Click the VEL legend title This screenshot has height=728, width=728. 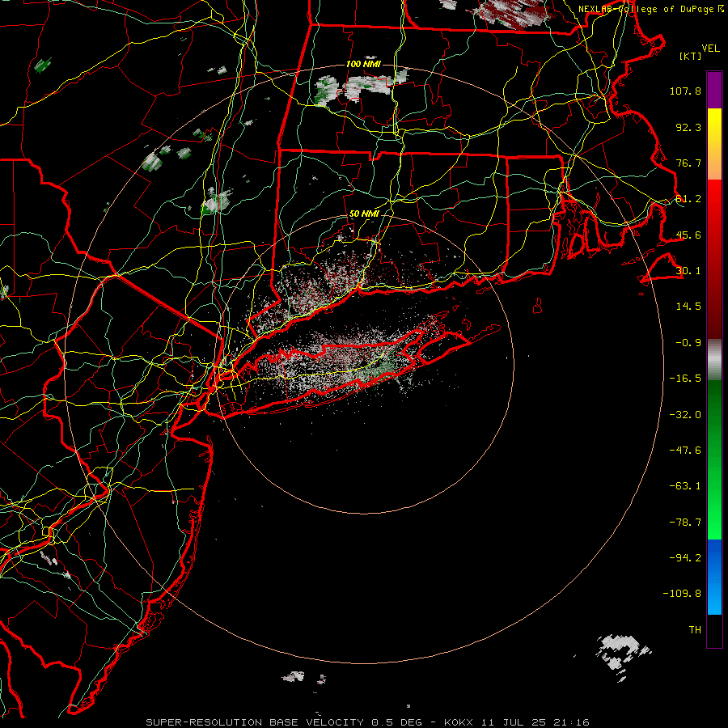click(710, 49)
